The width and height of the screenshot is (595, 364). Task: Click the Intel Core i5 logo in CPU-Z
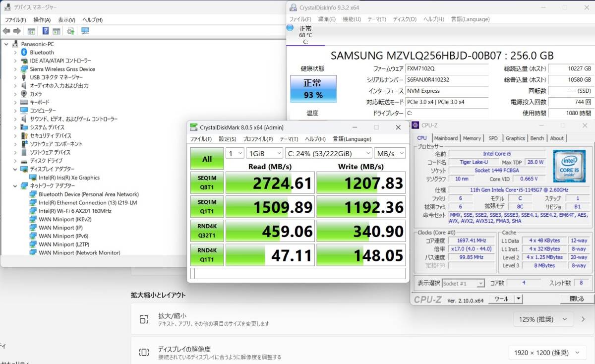(569, 166)
